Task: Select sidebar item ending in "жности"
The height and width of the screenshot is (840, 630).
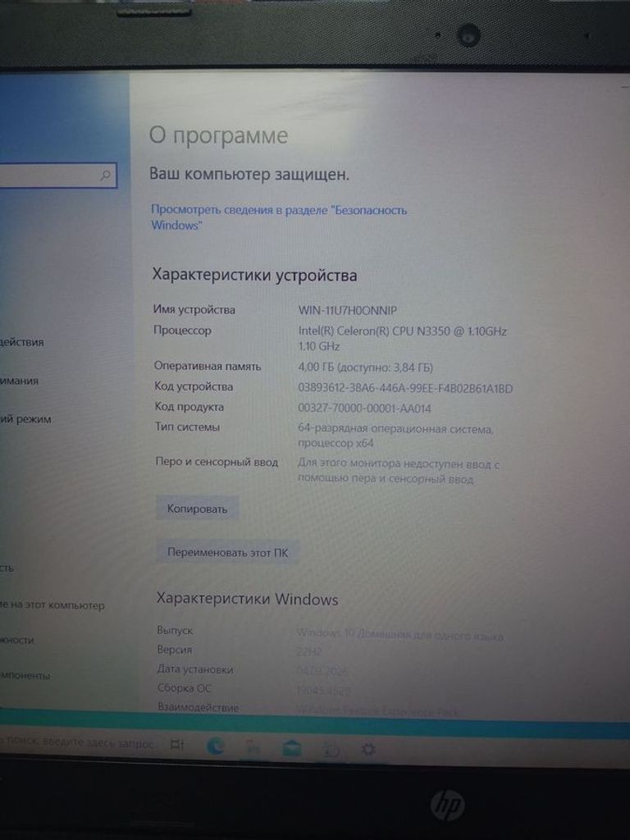Action: 17,640
